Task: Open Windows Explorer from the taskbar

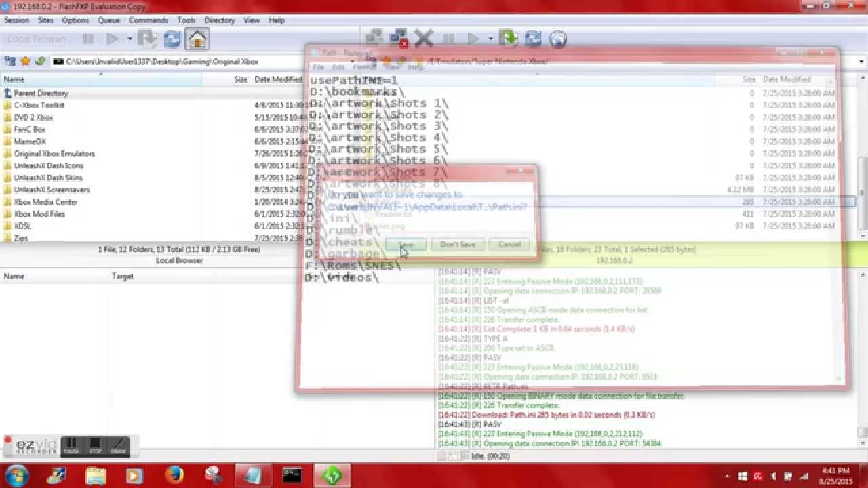Action: coord(96,476)
